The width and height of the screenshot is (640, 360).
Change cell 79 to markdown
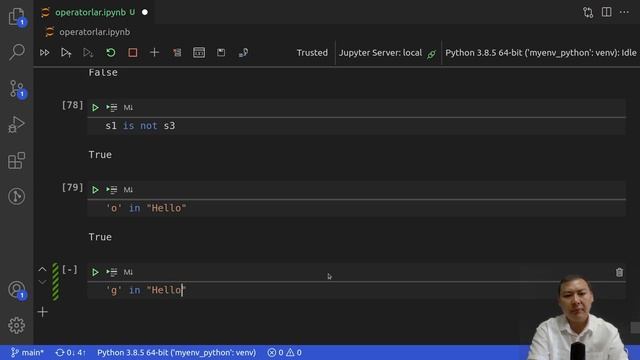(x=128, y=190)
